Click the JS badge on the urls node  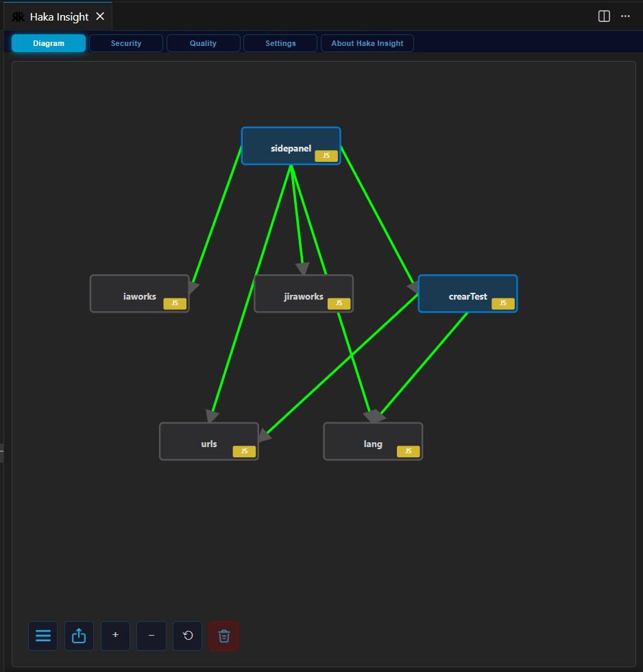pos(244,451)
